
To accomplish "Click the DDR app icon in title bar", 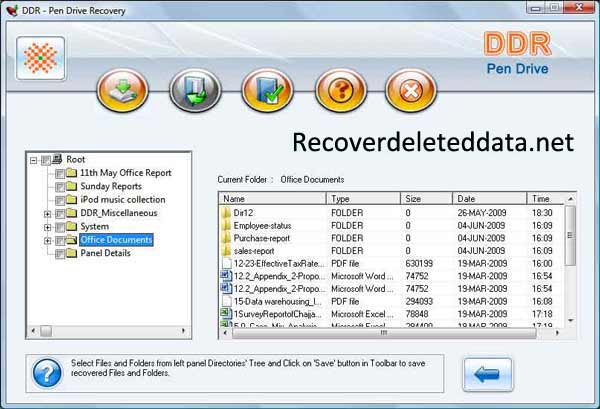I will [13, 10].
